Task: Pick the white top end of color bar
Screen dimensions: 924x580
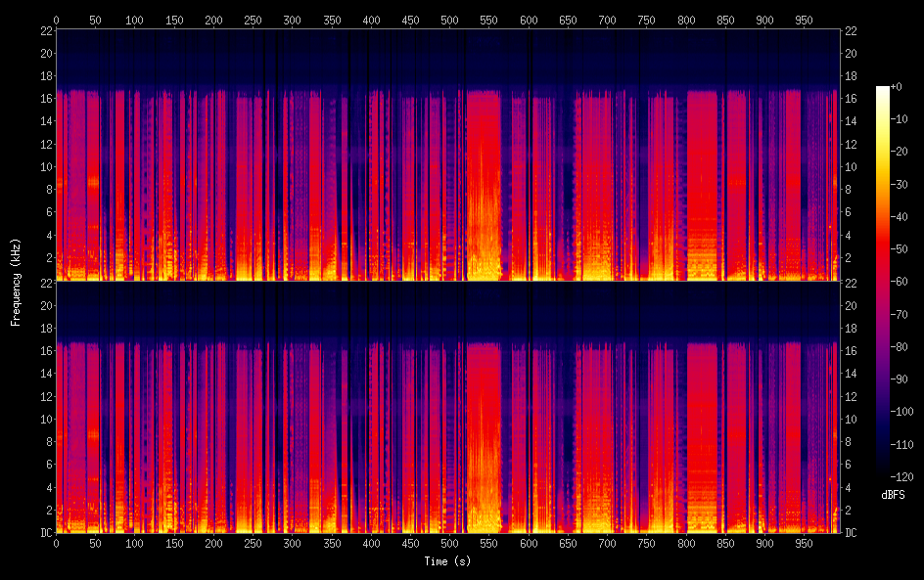Action: click(883, 90)
